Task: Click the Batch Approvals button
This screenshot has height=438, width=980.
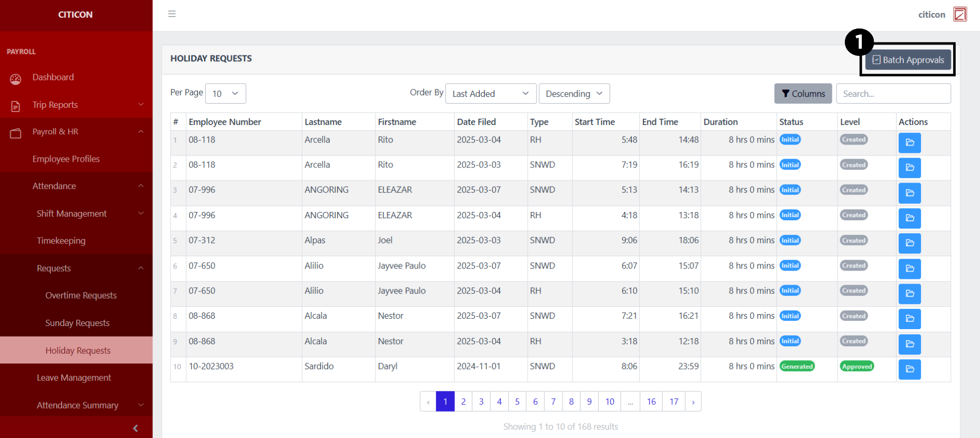Action: 907,60
